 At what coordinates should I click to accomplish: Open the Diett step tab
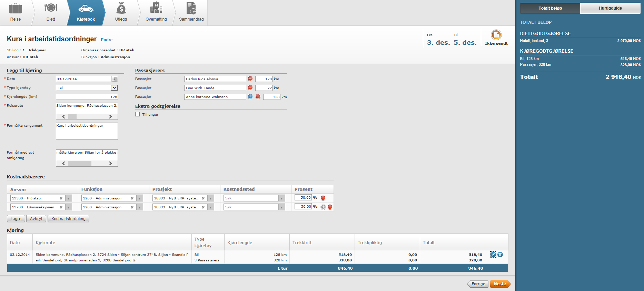click(51, 13)
